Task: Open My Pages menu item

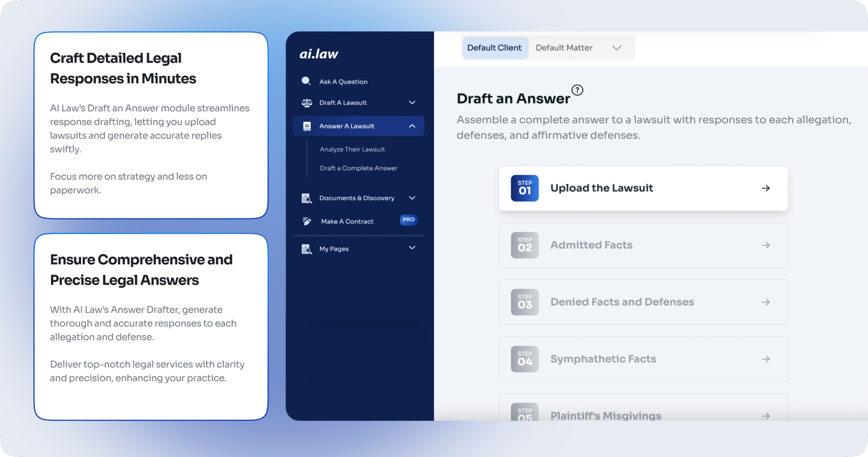Action: pyautogui.click(x=358, y=249)
